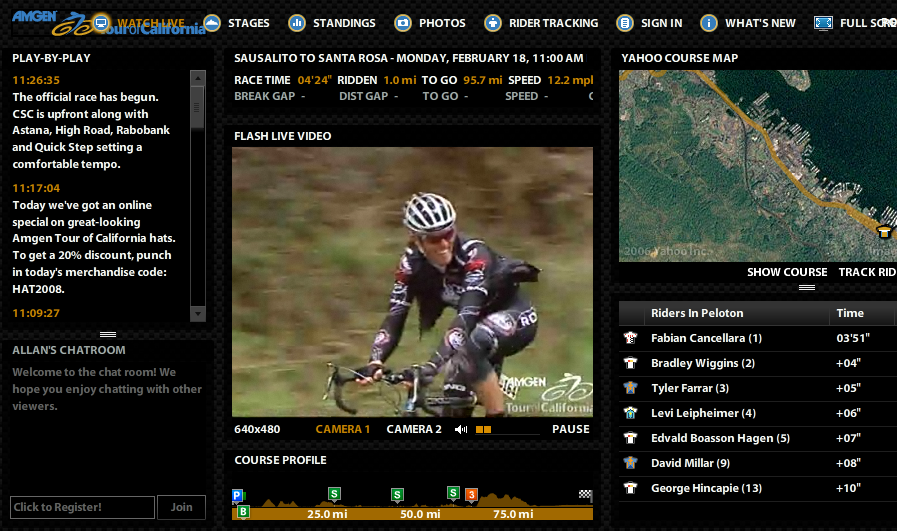Click the 640x480 video size label
897x531 pixels.
(x=257, y=429)
